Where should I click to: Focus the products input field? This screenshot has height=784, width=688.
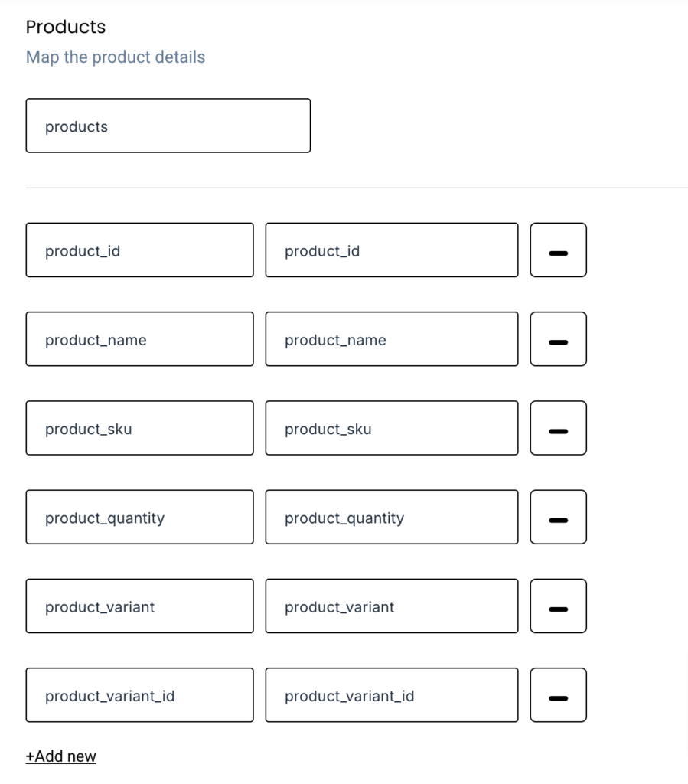coord(168,126)
